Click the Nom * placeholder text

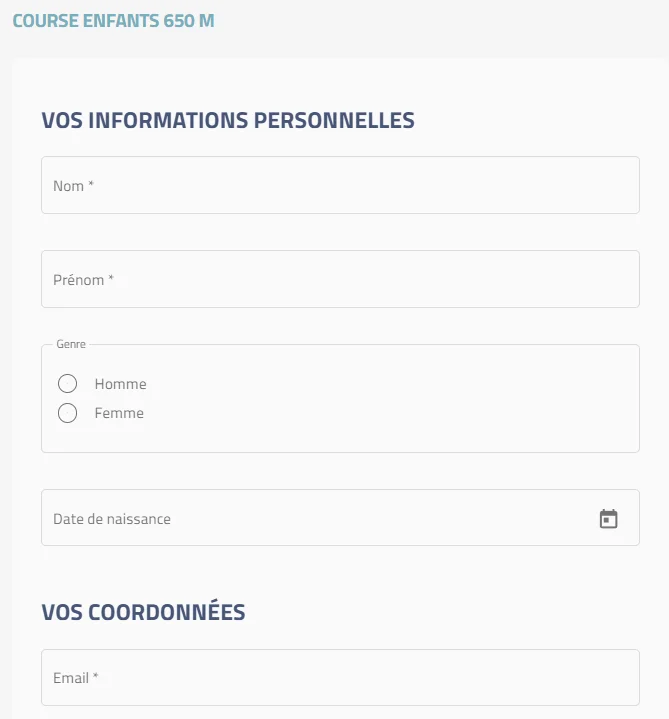click(73, 186)
